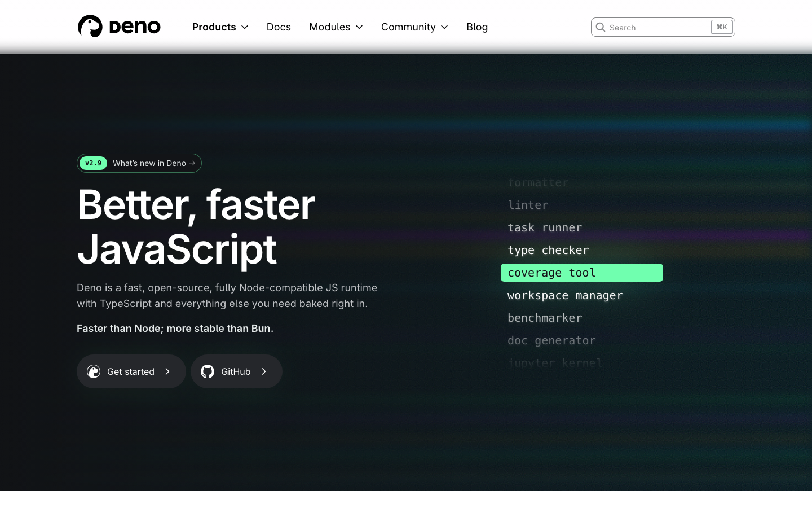Viewport: 812px width, 508px height.
Task: Select 'type checker' in the list
Action: point(548,250)
